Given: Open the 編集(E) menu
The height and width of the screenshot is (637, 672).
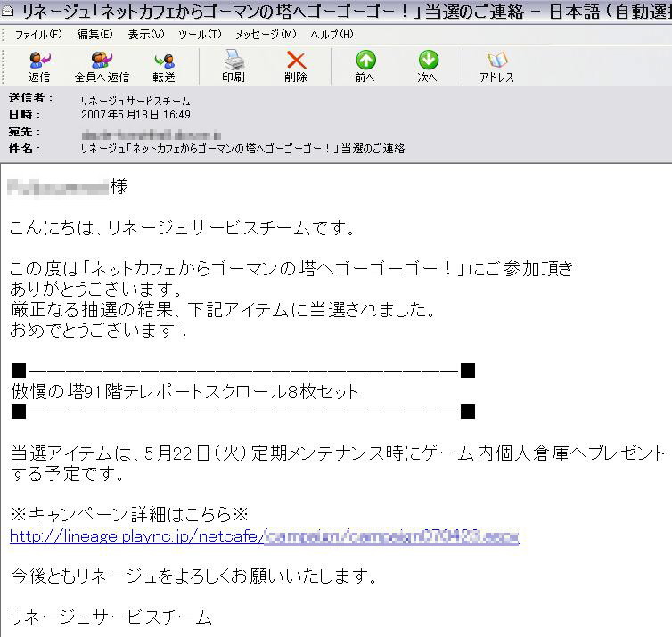Looking at the screenshot, I should tap(94, 34).
